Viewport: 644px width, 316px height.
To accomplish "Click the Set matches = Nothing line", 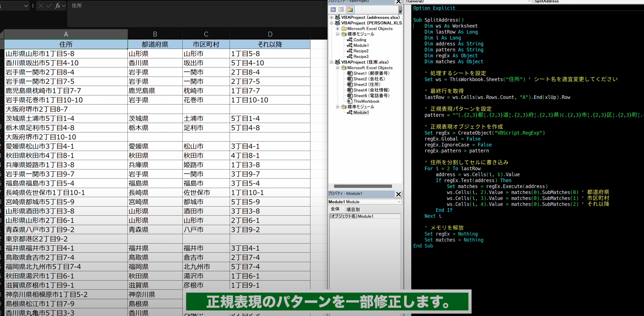I will pos(454,240).
